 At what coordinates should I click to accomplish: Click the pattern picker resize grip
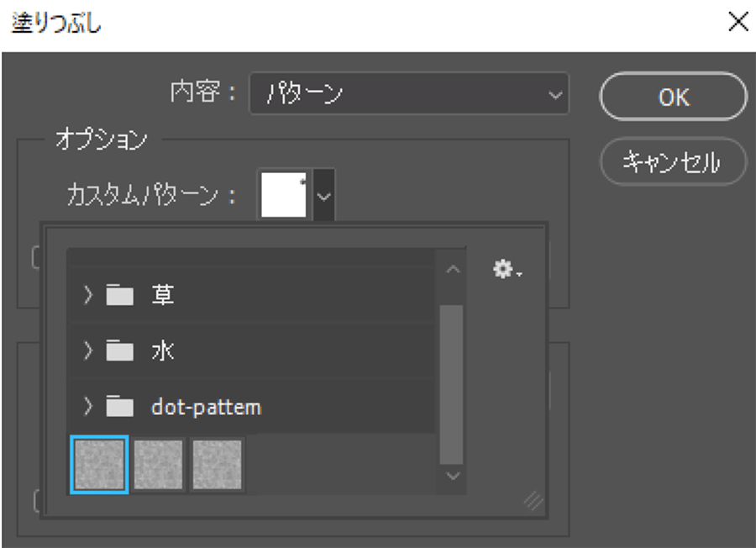pyautogui.click(x=533, y=501)
